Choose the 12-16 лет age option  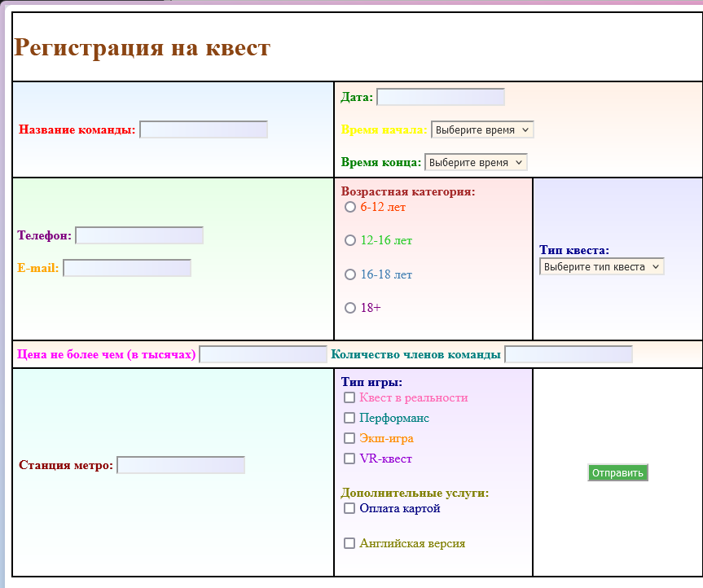(350, 241)
